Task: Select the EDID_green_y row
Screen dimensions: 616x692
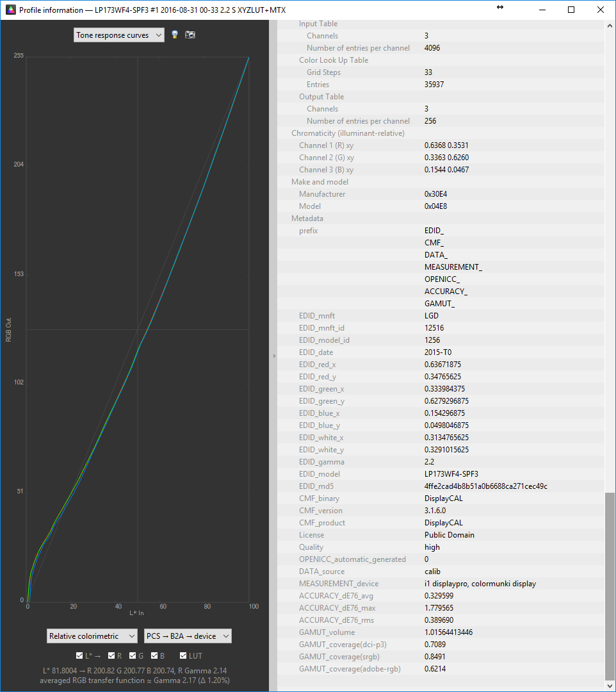Action: [441, 401]
